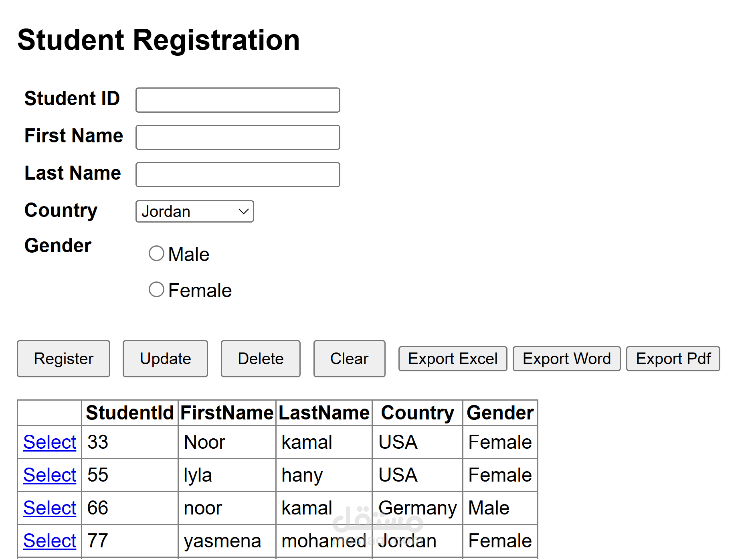Select the row for student 33
756x559 pixels.
[x=50, y=442]
